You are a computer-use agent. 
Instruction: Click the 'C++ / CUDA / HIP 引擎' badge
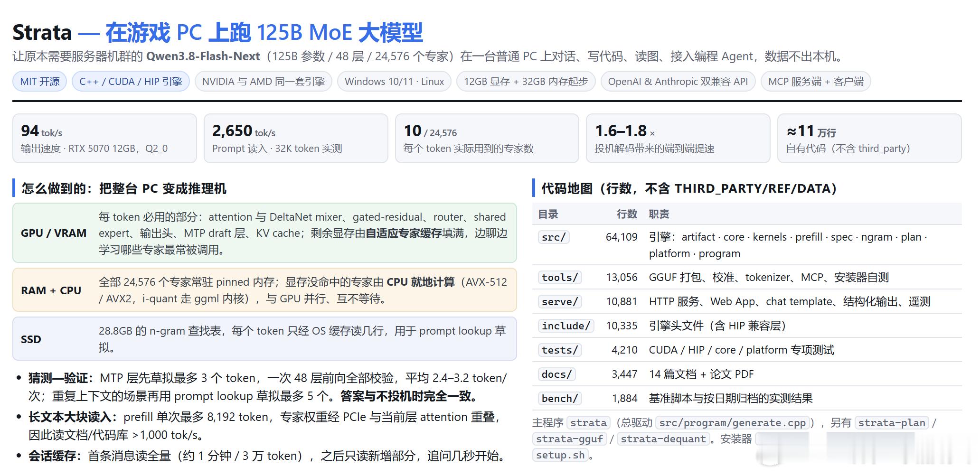tap(131, 81)
